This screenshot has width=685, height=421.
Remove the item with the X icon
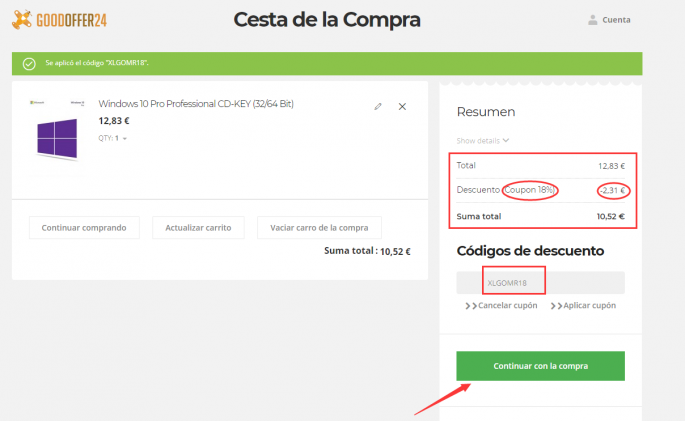[402, 106]
